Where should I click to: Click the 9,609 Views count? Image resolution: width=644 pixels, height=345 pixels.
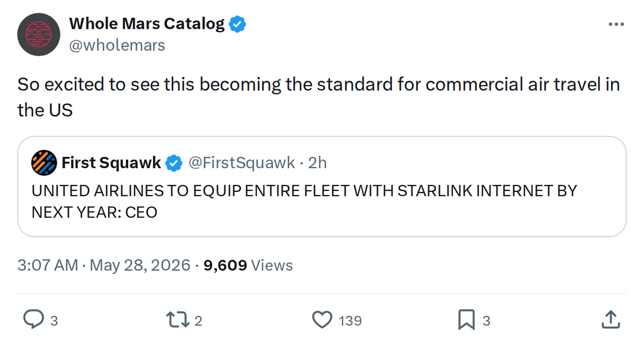point(248,265)
